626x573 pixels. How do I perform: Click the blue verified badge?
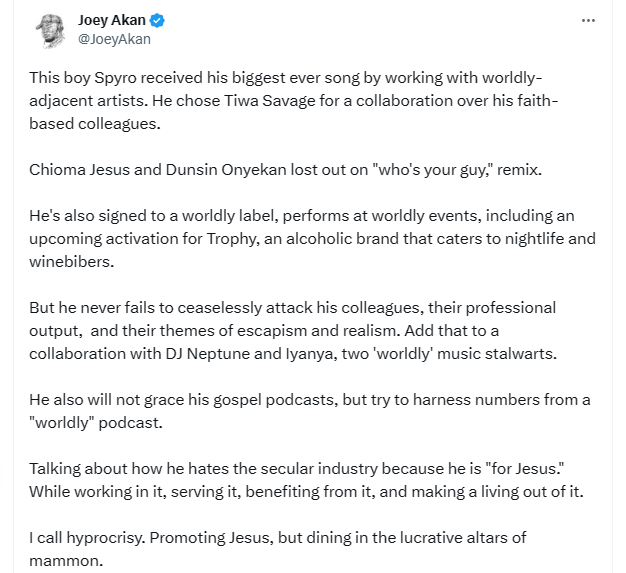coord(158,21)
